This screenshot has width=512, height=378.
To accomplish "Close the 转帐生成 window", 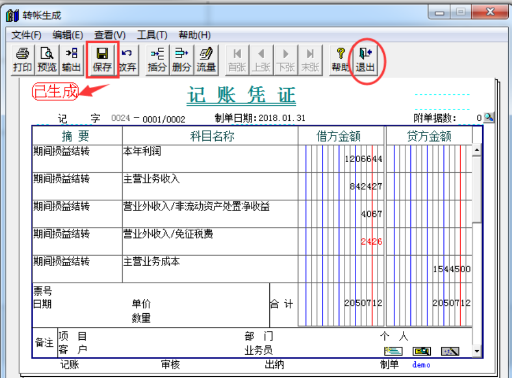I will [x=490, y=12].
